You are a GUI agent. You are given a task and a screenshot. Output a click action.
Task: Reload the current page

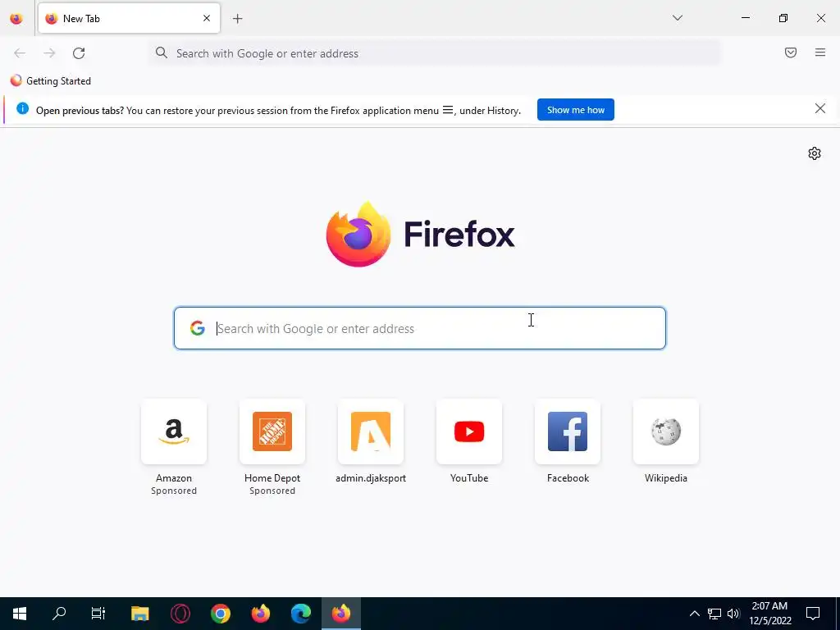(x=79, y=53)
